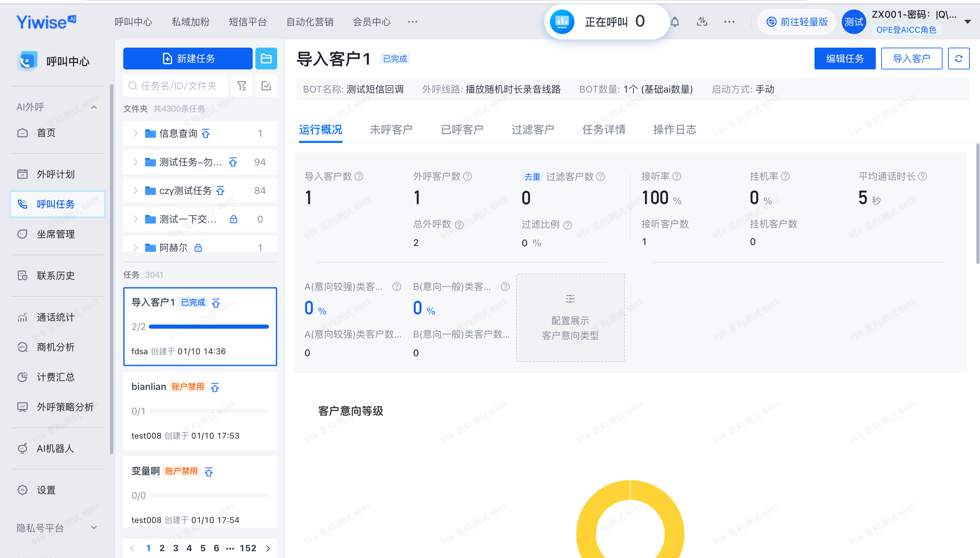Pin-to-top icon on 导入客户1 task card
This screenshot has height=558, width=980.
[216, 303]
